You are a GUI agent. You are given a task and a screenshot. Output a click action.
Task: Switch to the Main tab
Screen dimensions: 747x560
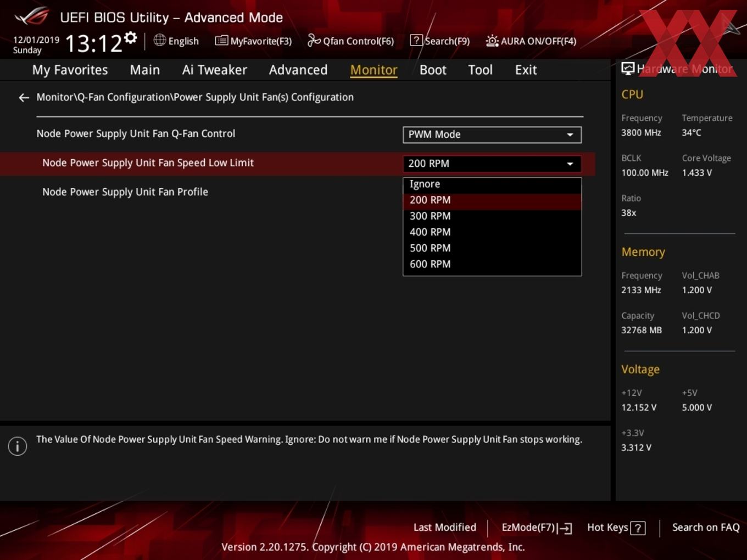tap(145, 70)
